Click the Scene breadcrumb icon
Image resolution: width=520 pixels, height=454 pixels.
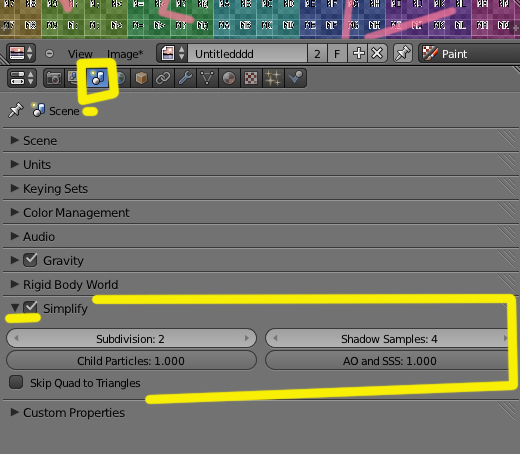38,110
